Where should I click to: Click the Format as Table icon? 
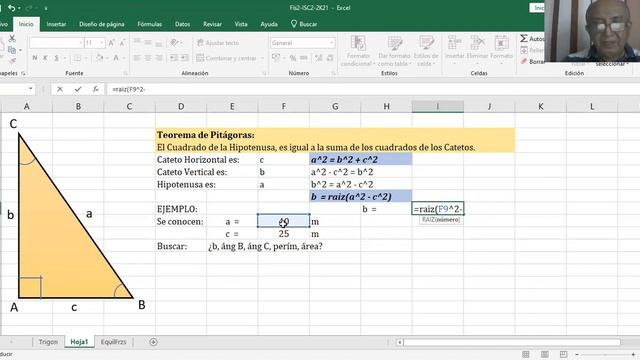395,43
